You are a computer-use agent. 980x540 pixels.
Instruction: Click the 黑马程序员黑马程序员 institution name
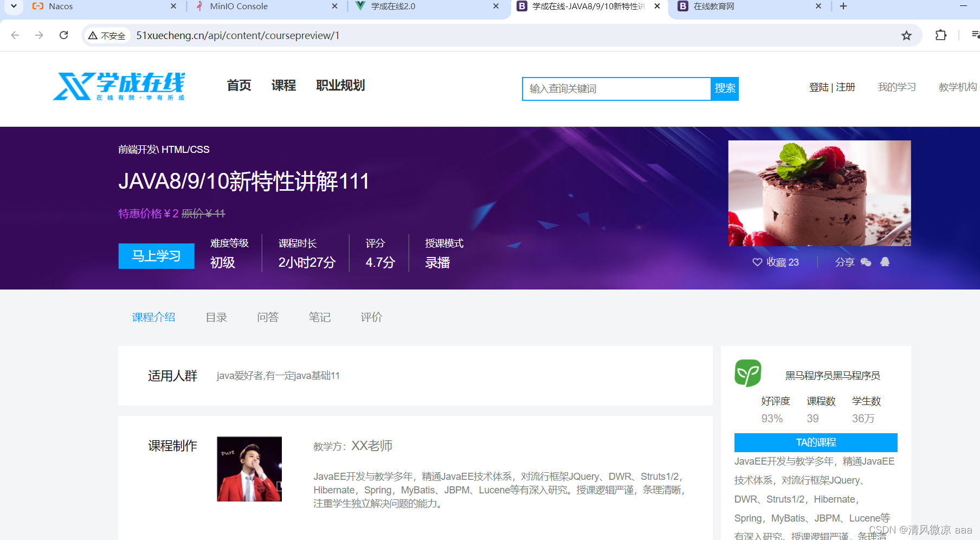pyautogui.click(x=833, y=376)
